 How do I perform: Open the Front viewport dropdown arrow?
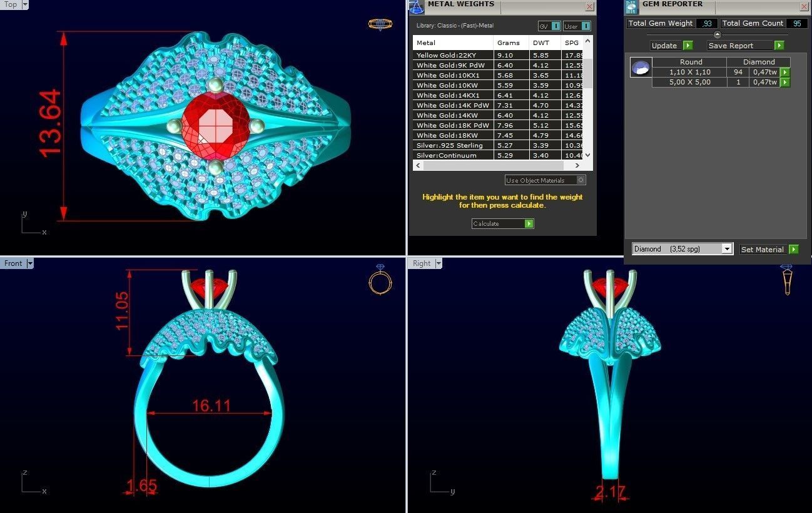[30, 263]
